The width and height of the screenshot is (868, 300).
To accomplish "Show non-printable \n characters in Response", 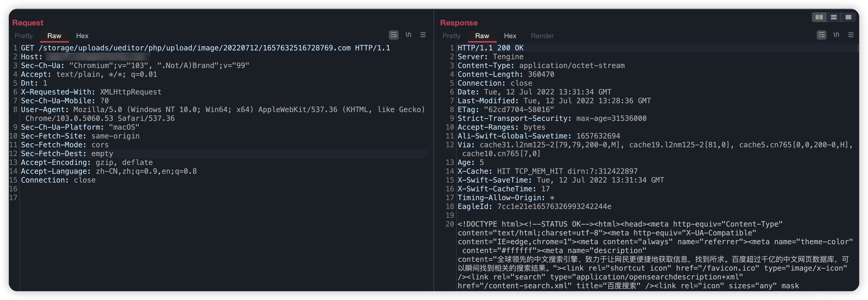I will point(836,35).
